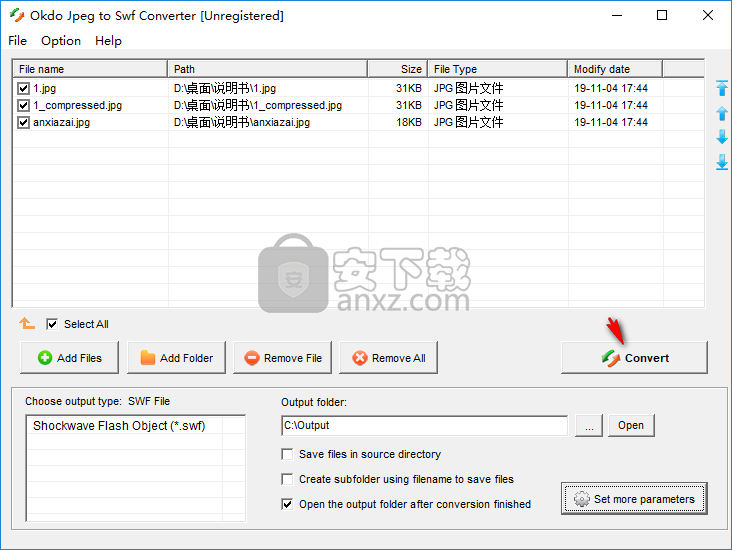This screenshot has height=550, width=732.
Task: Toggle the Select All checkbox
Action: [x=52, y=324]
